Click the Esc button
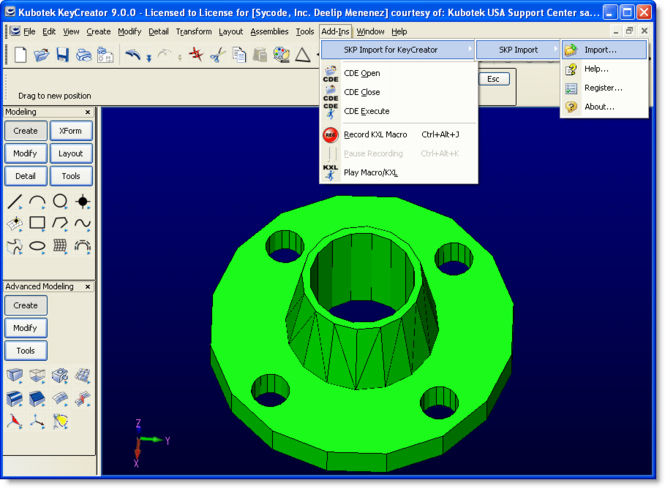Screen dimensions: 665x488 (494, 79)
